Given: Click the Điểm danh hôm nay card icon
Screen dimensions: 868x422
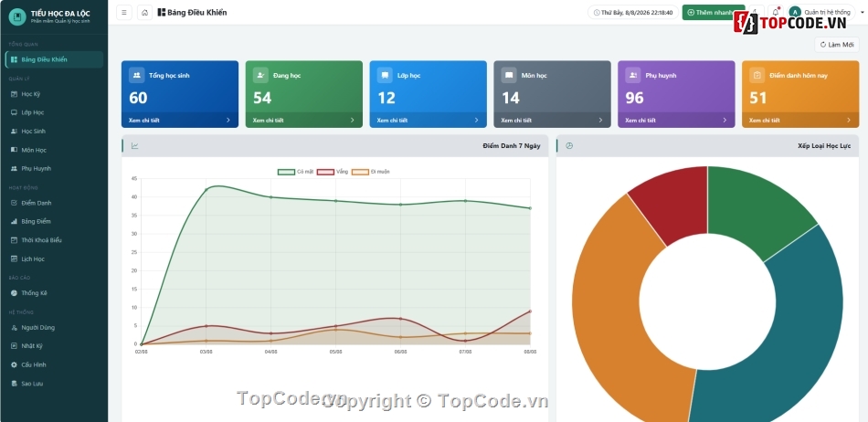Looking at the screenshot, I should tap(757, 75).
